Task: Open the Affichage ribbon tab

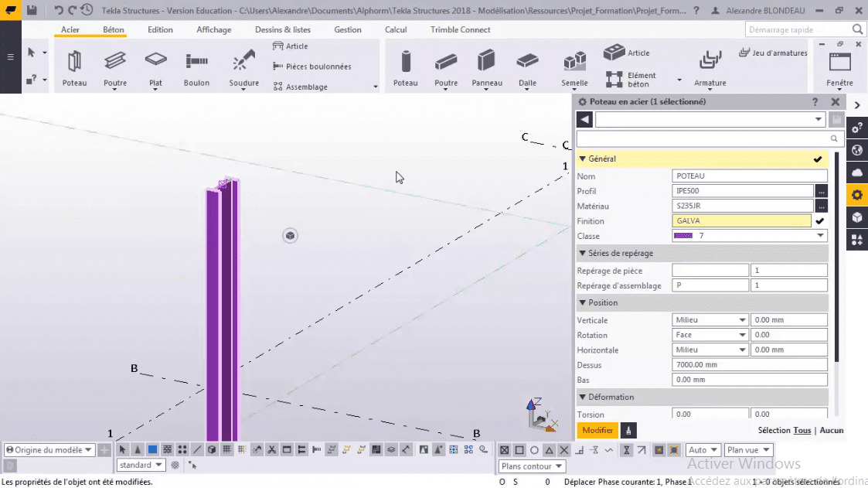Action: point(213,30)
